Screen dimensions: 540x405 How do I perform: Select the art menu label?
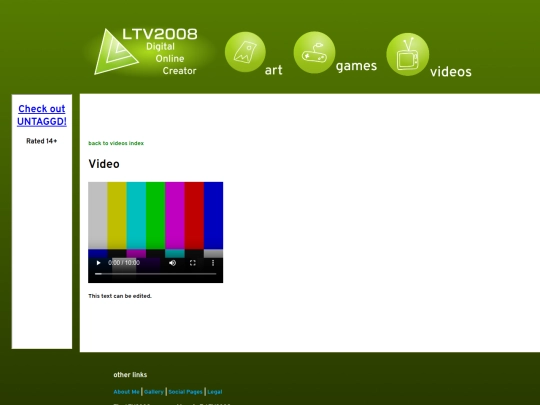(273, 70)
